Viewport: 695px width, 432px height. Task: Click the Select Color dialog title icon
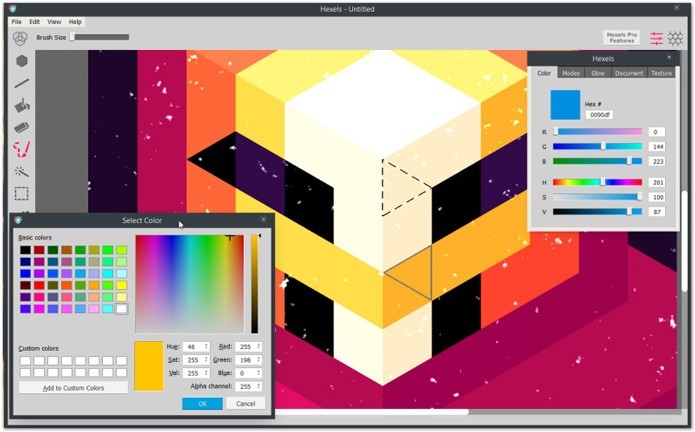(x=18, y=220)
